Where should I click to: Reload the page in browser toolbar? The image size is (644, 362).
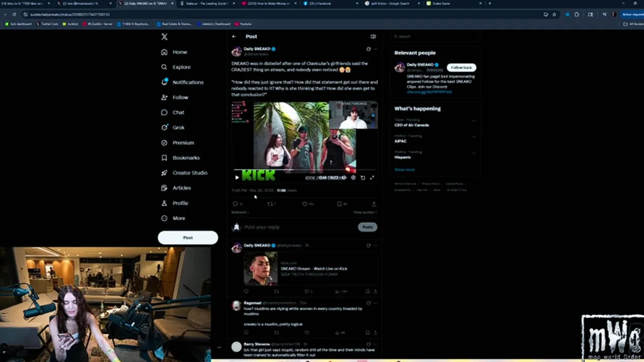[x=14, y=15]
